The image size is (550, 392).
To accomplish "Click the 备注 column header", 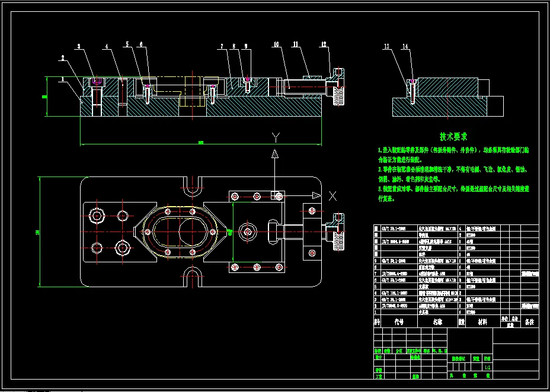I will [529, 322].
